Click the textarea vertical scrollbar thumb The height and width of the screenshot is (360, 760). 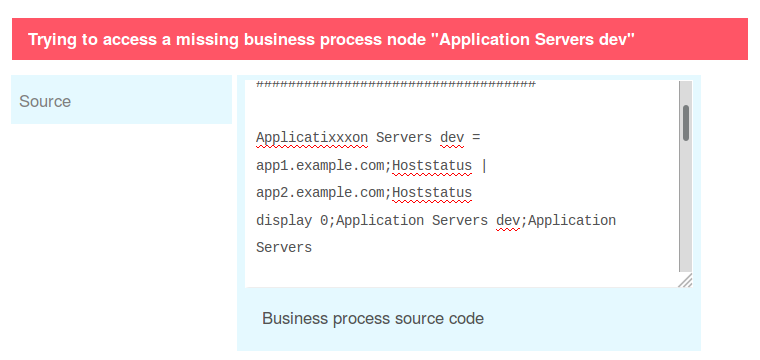(686, 123)
